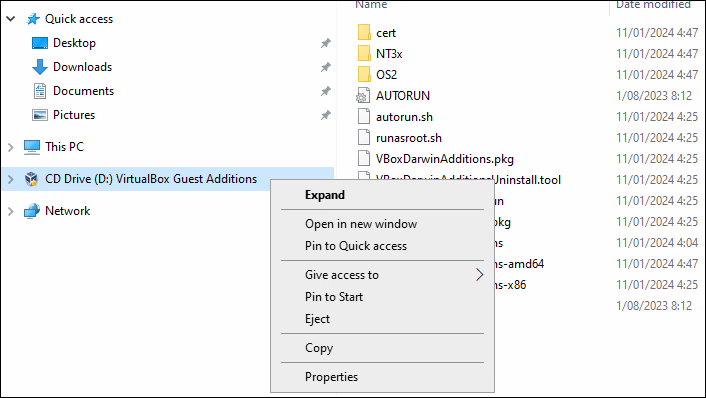Expand the Network tree node chevron
This screenshot has width=706, height=398.
pyautogui.click(x=11, y=211)
